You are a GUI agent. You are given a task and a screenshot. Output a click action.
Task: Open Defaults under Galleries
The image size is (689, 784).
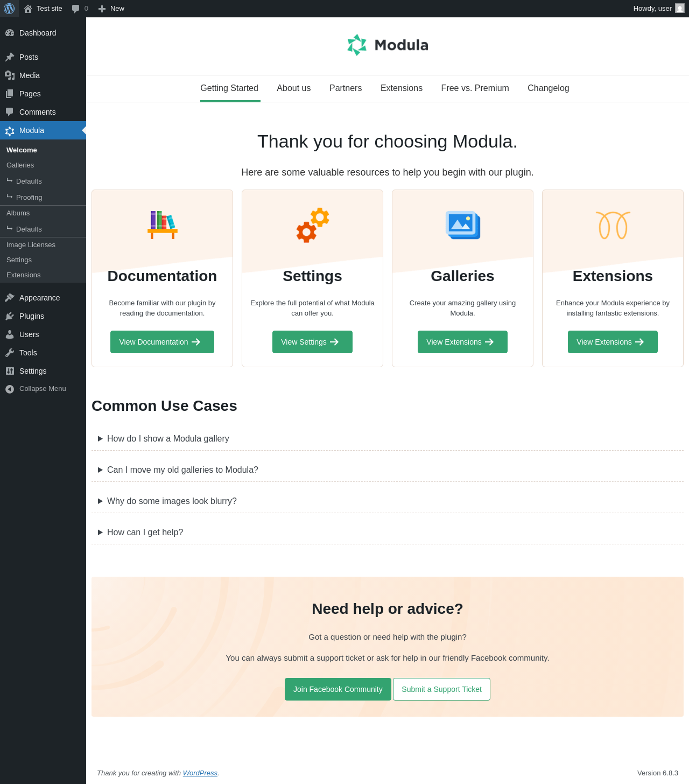tap(43, 181)
